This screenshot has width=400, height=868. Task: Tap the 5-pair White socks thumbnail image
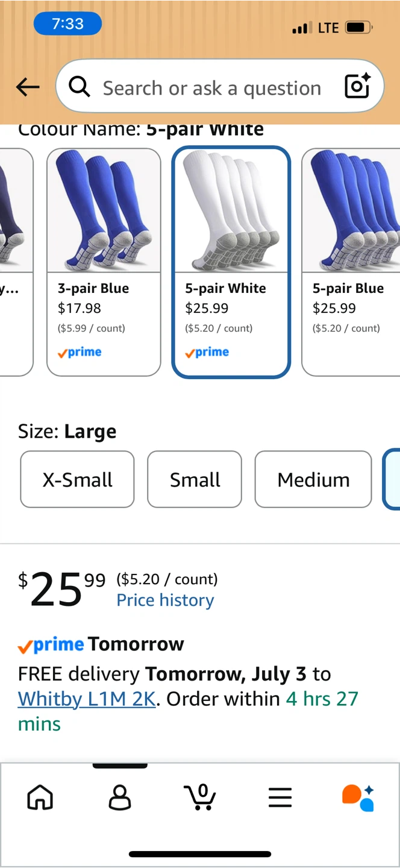pyautogui.click(x=231, y=210)
